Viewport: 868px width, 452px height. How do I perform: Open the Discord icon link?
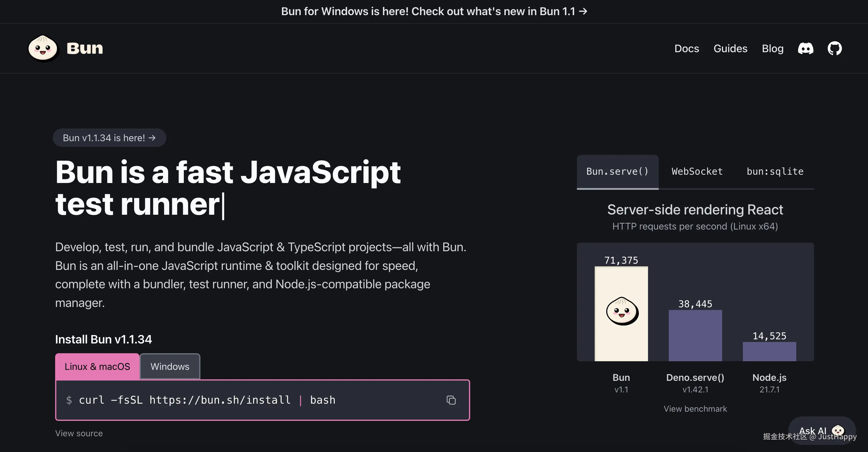[x=805, y=49]
